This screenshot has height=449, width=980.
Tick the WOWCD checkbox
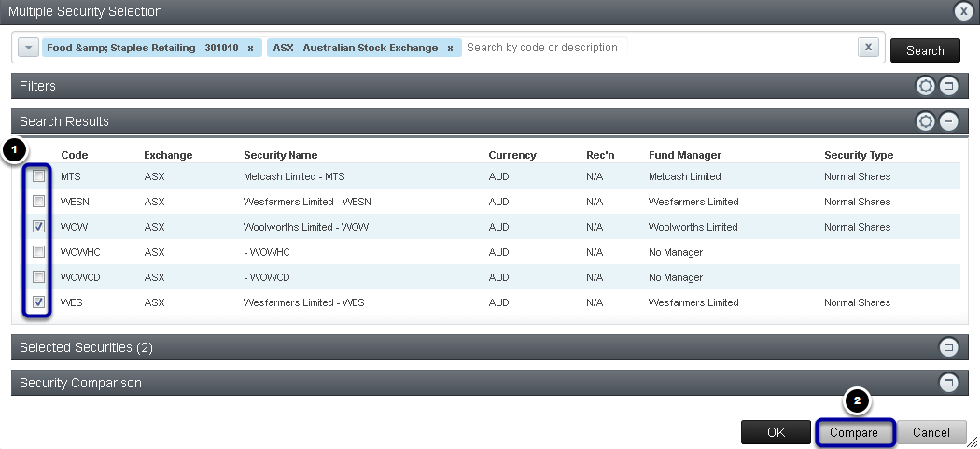(x=39, y=276)
